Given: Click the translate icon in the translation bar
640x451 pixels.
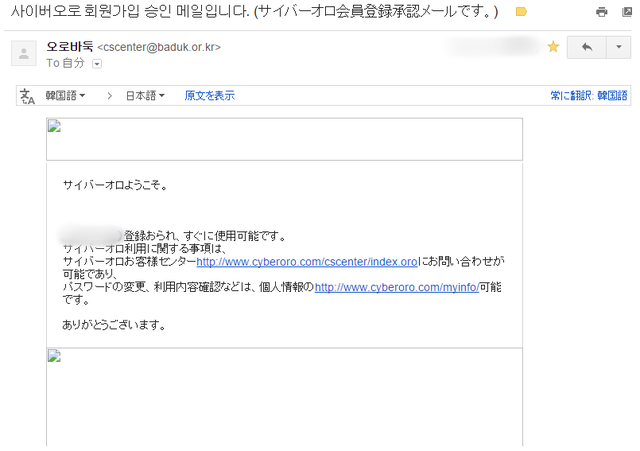Looking at the screenshot, I should tap(27, 96).
